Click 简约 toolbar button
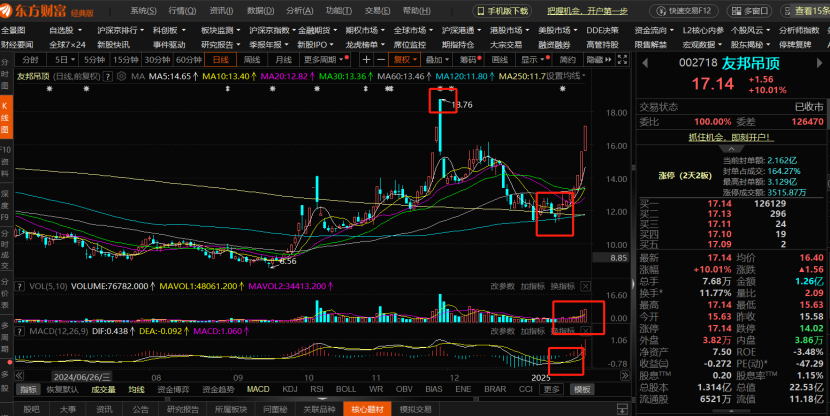 (x=567, y=60)
